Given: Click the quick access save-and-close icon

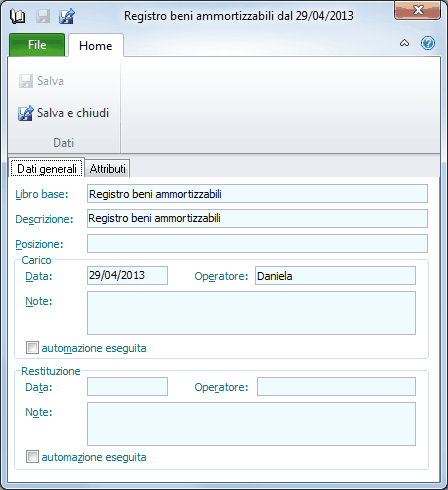Looking at the screenshot, I should click(67, 16).
